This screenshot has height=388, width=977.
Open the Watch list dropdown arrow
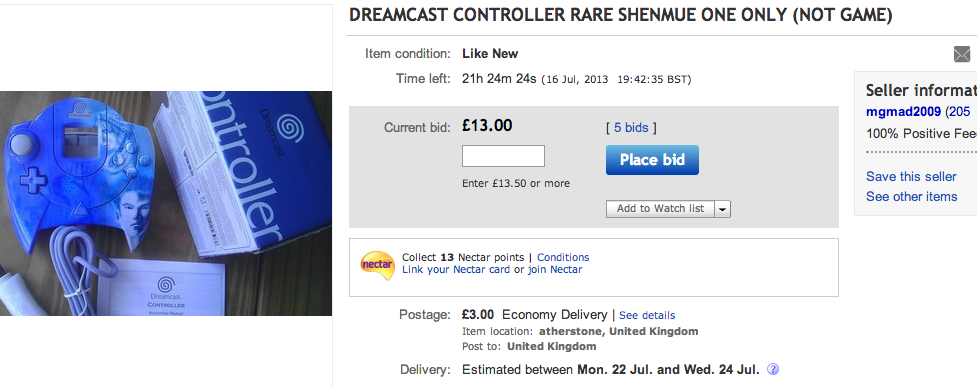(x=723, y=209)
